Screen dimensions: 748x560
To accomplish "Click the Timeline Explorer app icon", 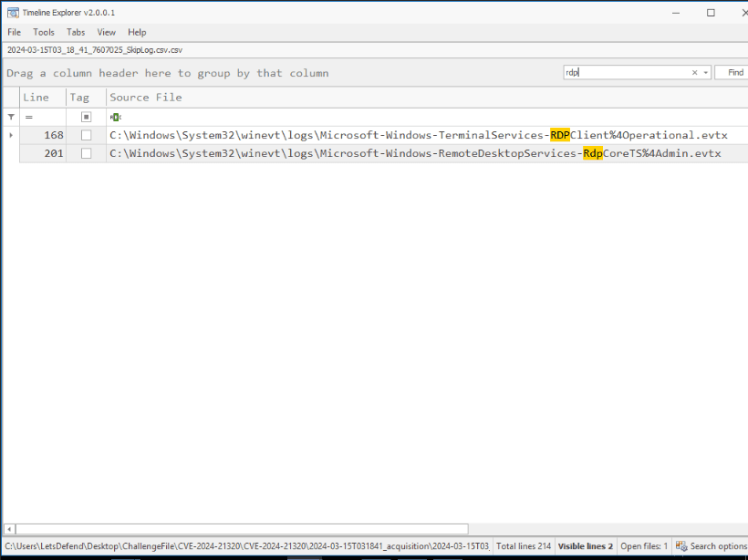I will (x=13, y=13).
